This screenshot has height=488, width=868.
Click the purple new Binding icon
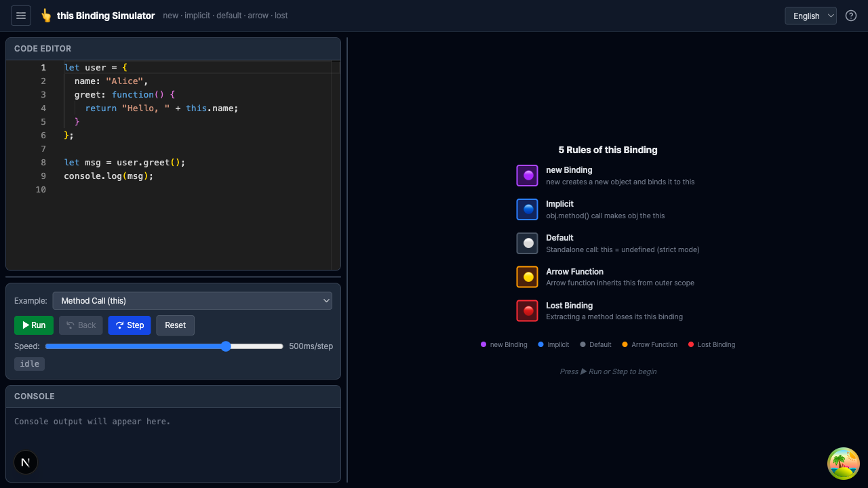pos(527,176)
